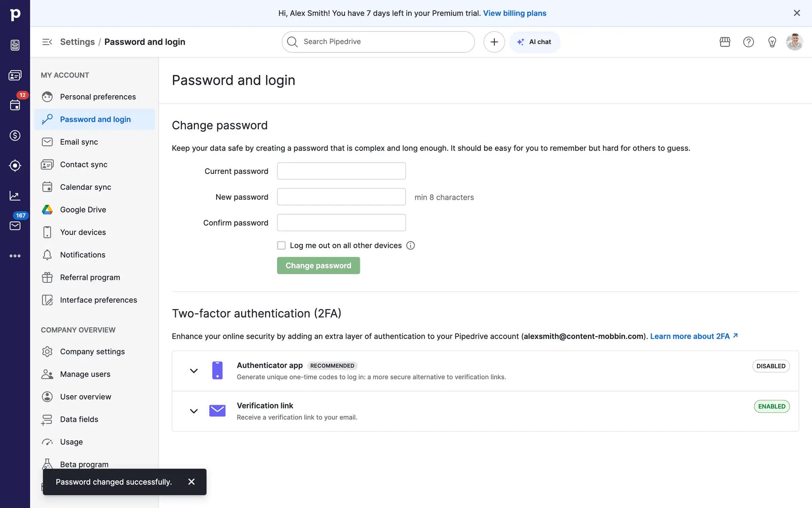Open Email sync settings
Image resolution: width=812 pixels, height=508 pixels.
tap(79, 142)
